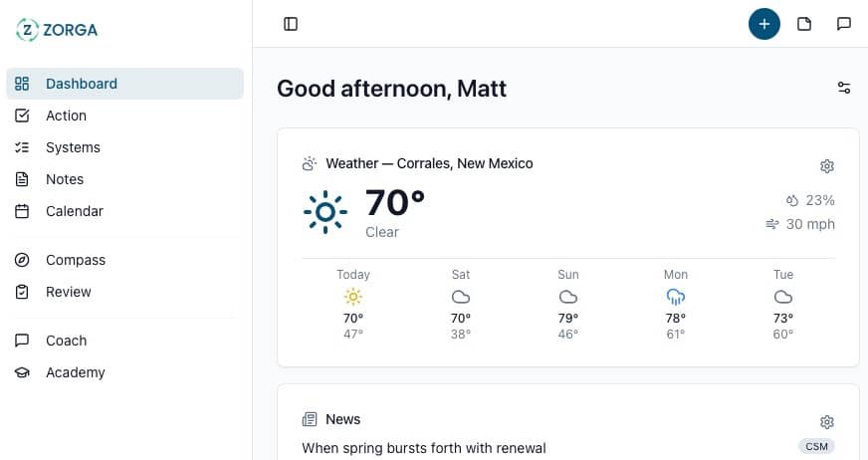Open the chat bubble icon in top bar
868x460 pixels.
pyautogui.click(x=844, y=24)
